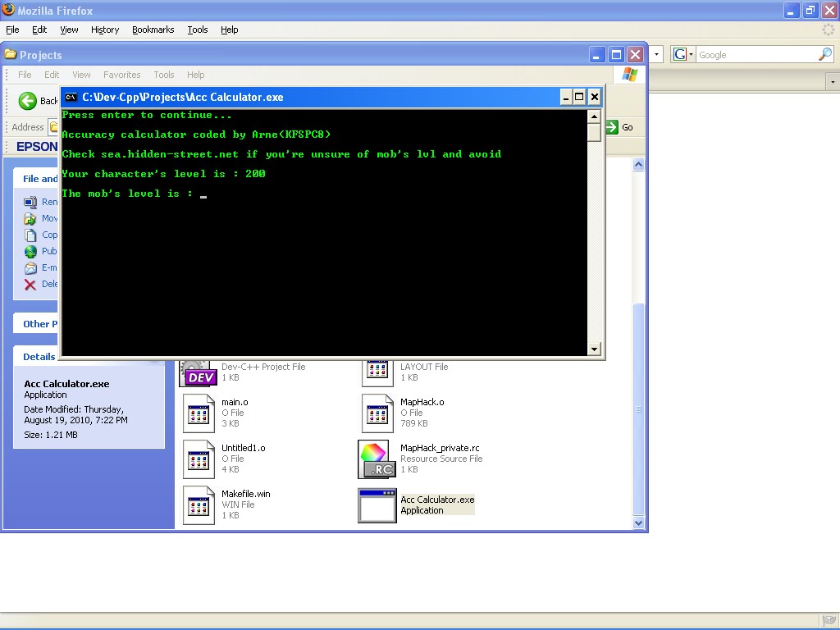Click the green Back arrow in Projects

[28, 101]
